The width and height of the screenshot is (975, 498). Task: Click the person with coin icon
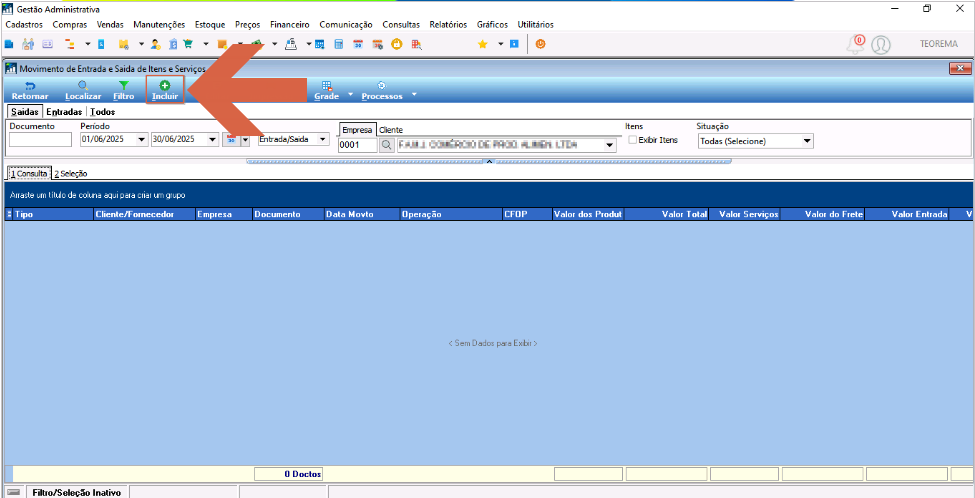155,44
